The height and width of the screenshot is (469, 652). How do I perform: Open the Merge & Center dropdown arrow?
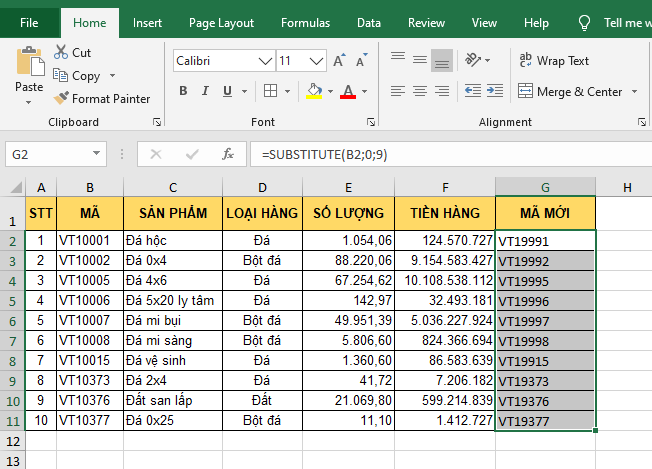[x=632, y=92]
